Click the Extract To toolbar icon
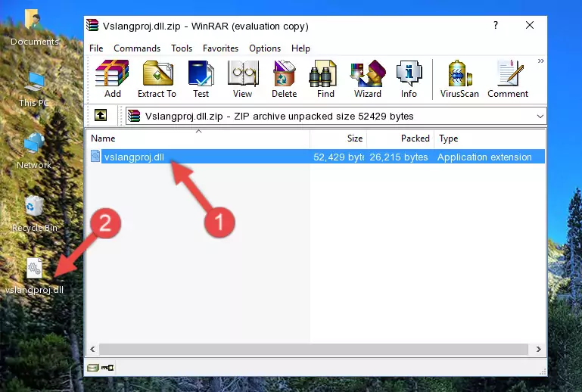The image size is (582, 392). coord(157,79)
